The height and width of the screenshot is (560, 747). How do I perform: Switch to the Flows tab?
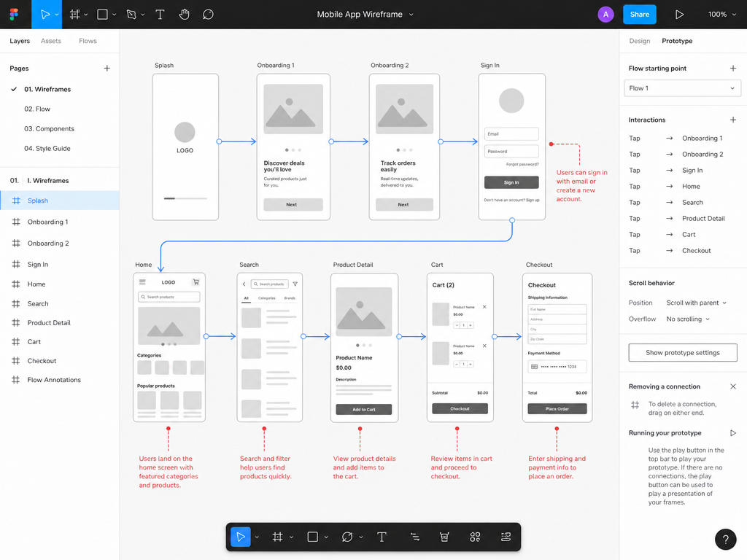88,41
